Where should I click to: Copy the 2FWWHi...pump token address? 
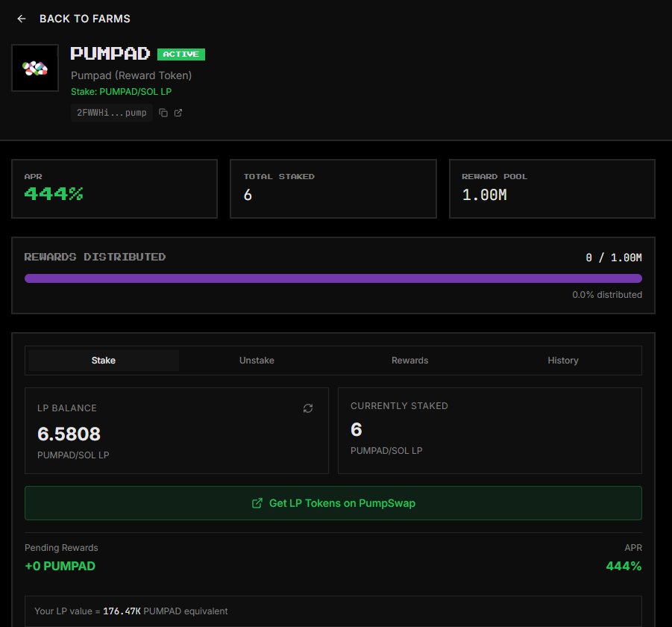(163, 113)
